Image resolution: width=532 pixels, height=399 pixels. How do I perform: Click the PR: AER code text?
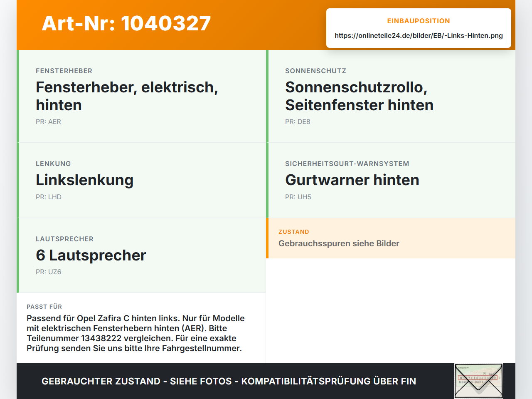(x=48, y=121)
